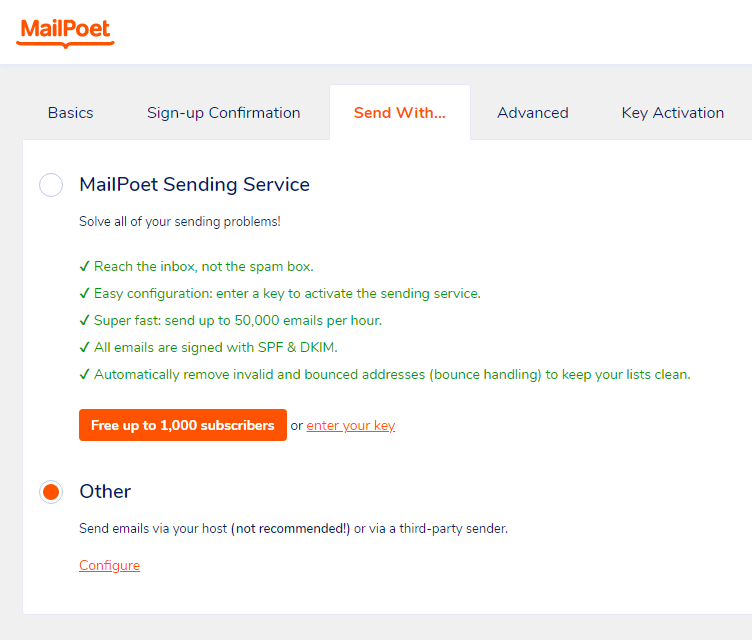Select the MailPoet Sending Service radio button
This screenshot has height=640, width=752.
click(x=51, y=185)
